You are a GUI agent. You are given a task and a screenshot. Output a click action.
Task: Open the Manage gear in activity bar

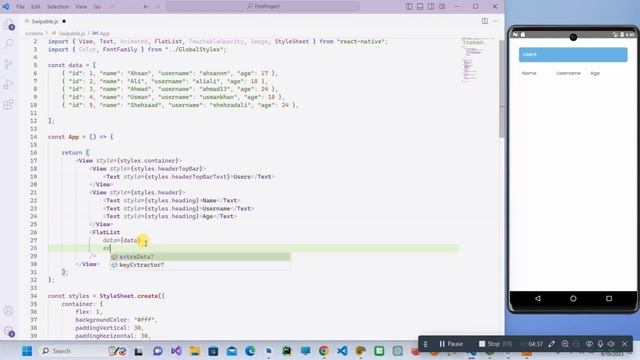[9, 331]
